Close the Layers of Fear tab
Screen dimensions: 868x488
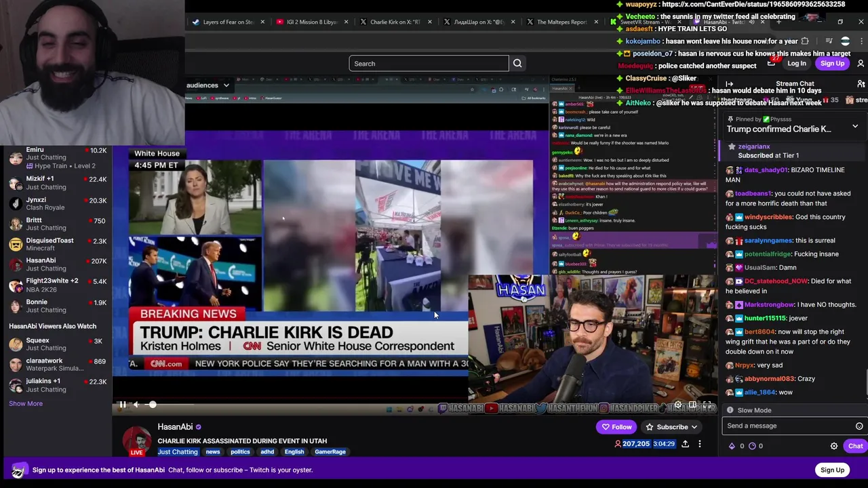click(x=262, y=22)
